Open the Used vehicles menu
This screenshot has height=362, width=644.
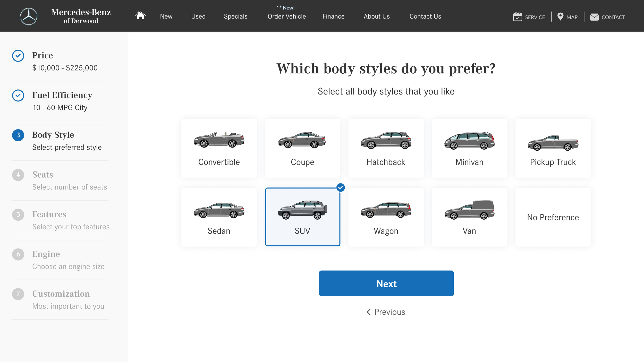198,16
